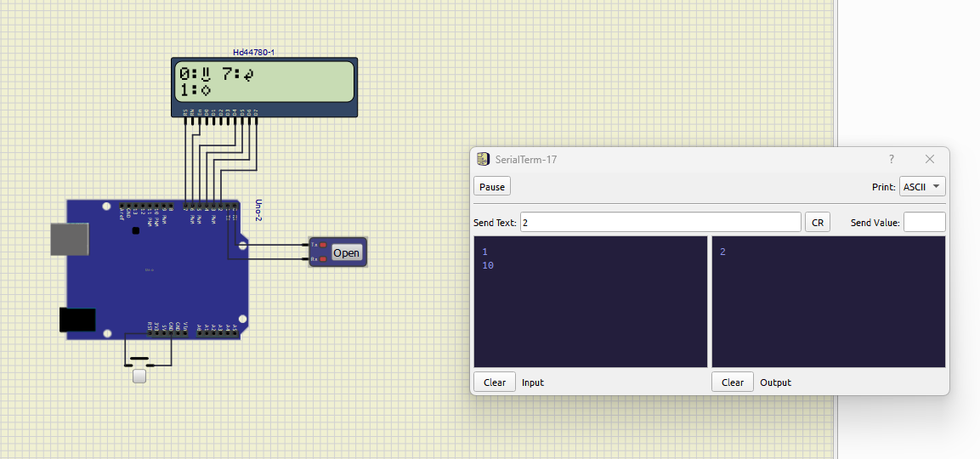The image size is (980, 459).
Task: Expand the Print ASCII dropdown
Action: tap(922, 187)
